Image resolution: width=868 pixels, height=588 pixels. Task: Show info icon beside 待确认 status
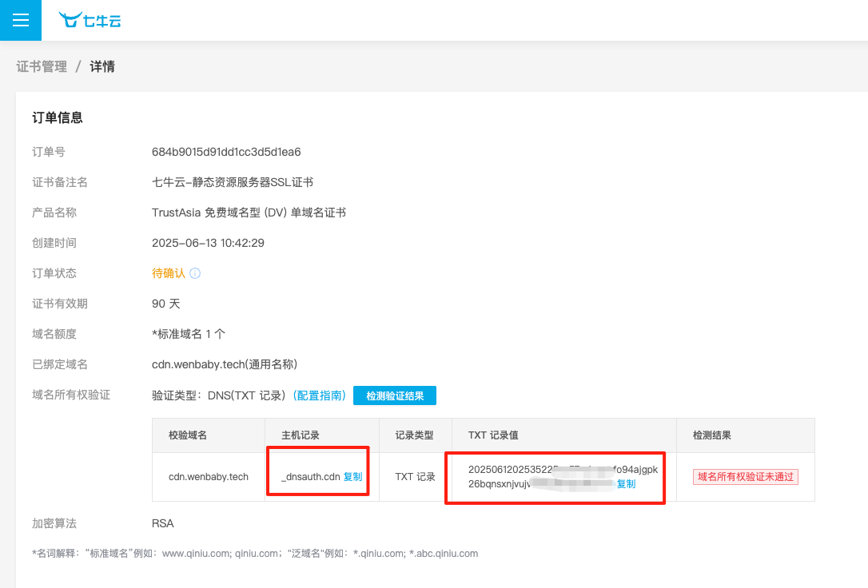[195, 273]
